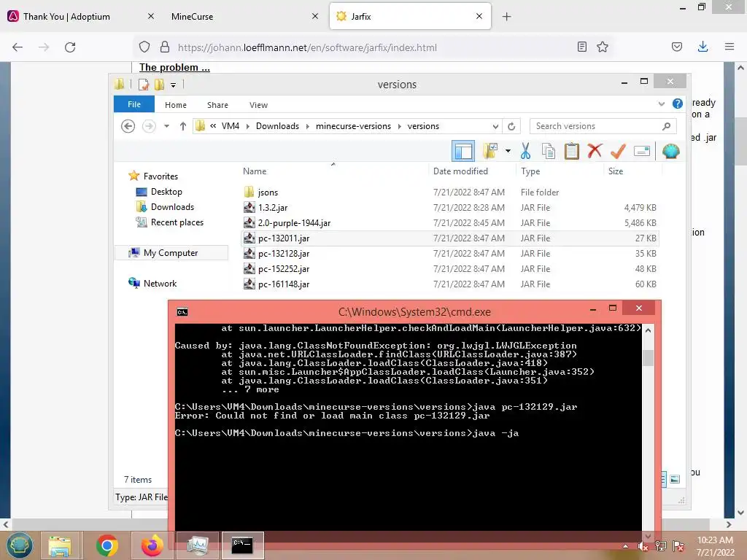747x560 pixels.
Task: Close the Jarfix browser tab
Action: point(479,16)
